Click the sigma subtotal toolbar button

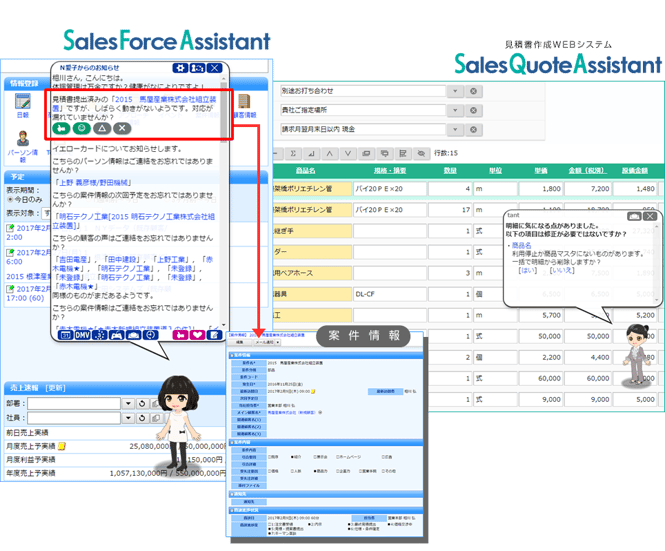point(293,154)
